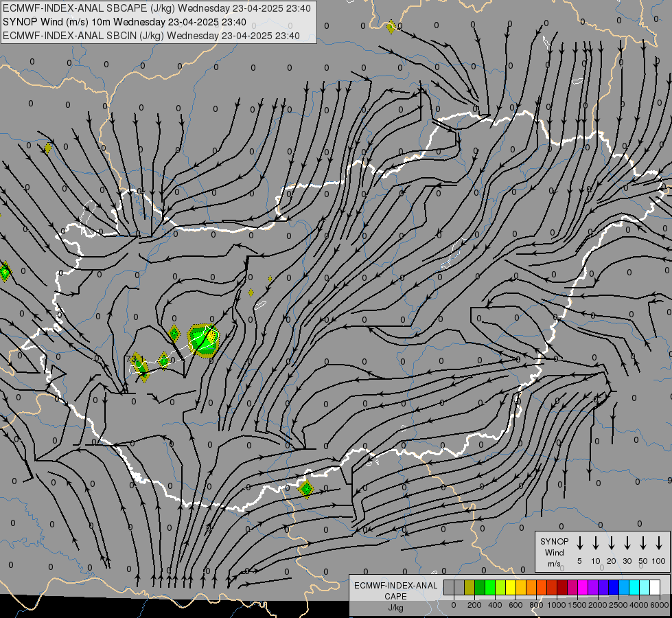
Task: Click the '200' CAPE scale value
Action: (474, 605)
